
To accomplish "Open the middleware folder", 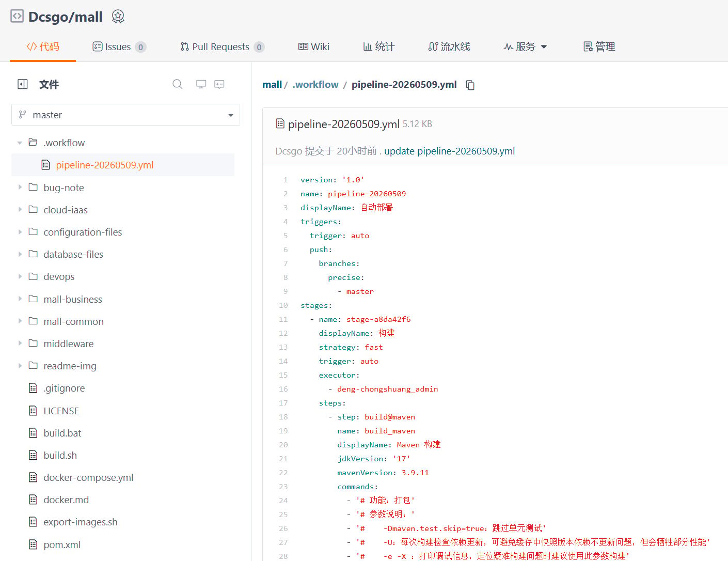I will 69,344.
